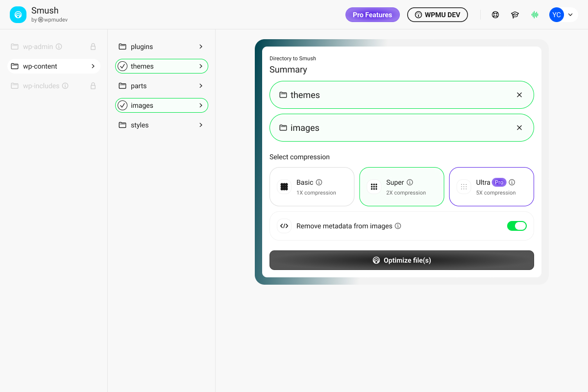The image size is (588, 392).
Task: Click the WPMU DEV button
Action: click(x=438, y=15)
